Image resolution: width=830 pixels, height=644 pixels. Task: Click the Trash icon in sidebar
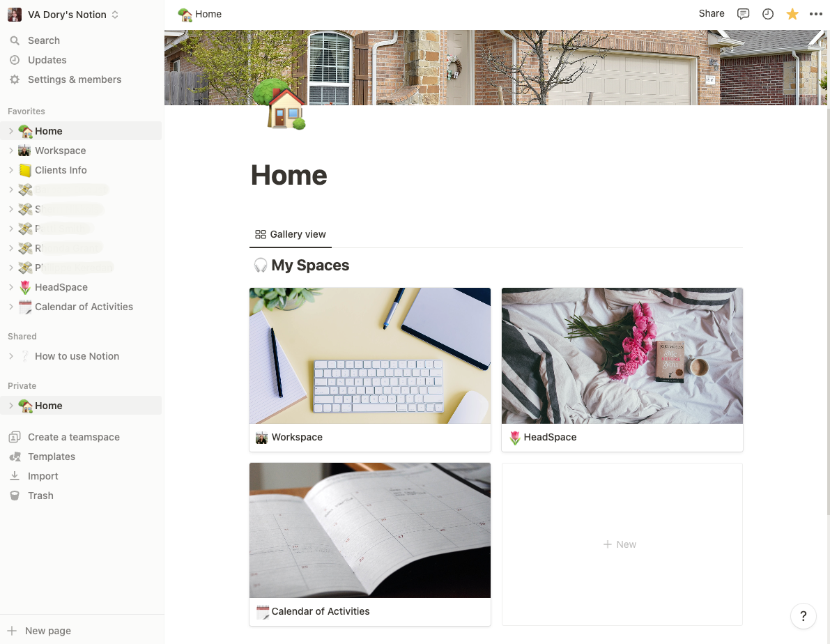click(x=15, y=496)
